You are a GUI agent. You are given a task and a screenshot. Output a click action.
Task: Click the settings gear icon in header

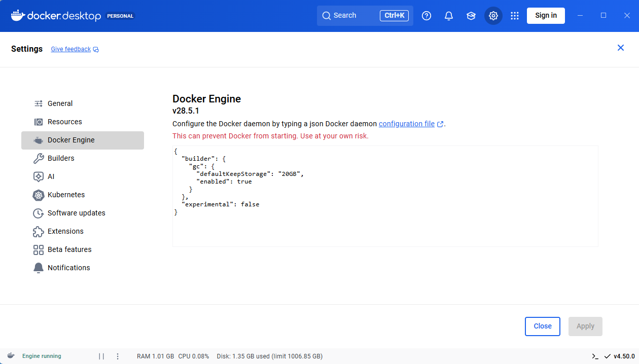pyautogui.click(x=493, y=16)
